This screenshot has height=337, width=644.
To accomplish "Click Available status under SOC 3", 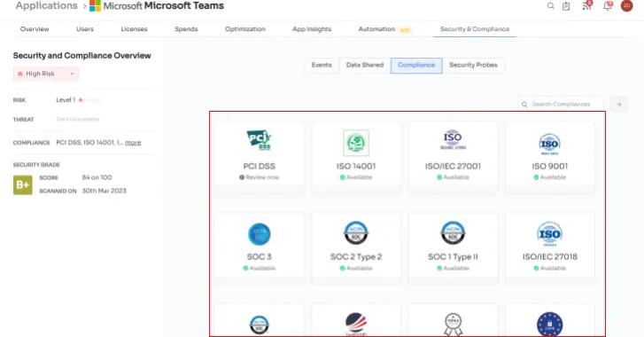I will [x=260, y=268].
